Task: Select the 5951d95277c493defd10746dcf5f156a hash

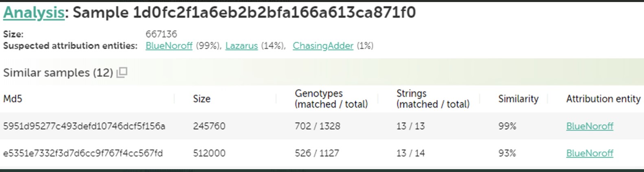Action: tap(84, 126)
